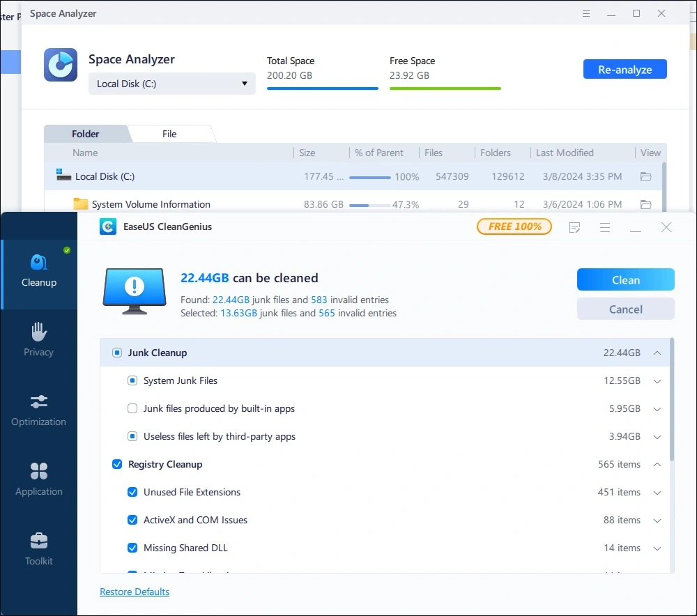This screenshot has width=697, height=616.
Task: Click the Cancel button
Action: point(625,309)
